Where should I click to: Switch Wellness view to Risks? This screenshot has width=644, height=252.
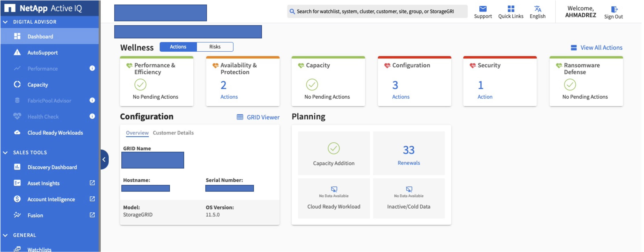(x=215, y=47)
